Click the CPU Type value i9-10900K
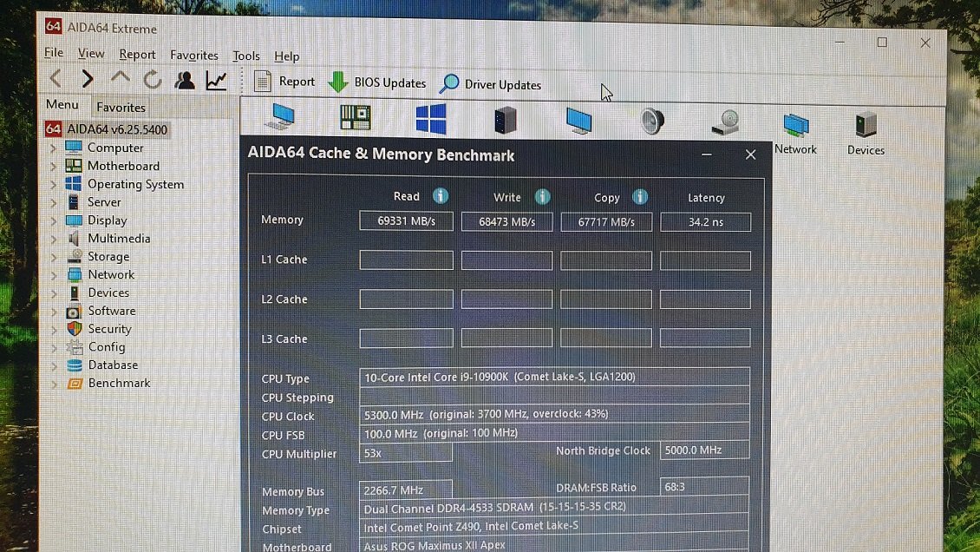This screenshot has height=552, width=980. pos(554,377)
